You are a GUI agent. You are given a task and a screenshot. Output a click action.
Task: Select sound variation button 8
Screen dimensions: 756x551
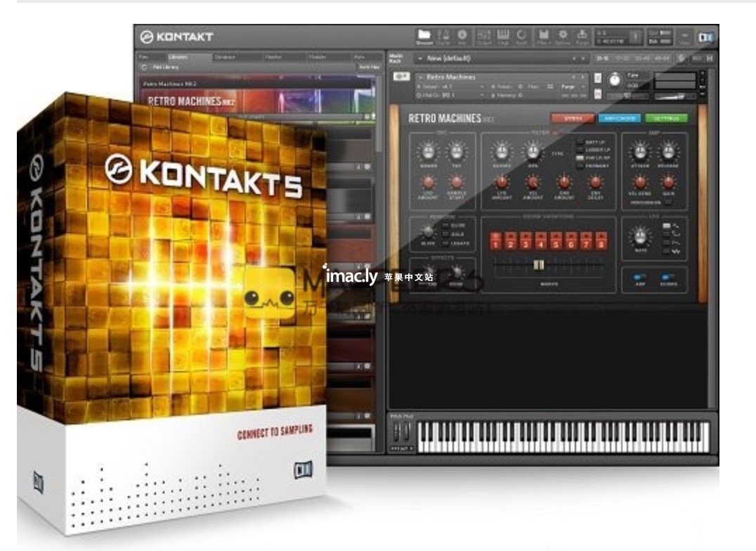click(601, 240)
